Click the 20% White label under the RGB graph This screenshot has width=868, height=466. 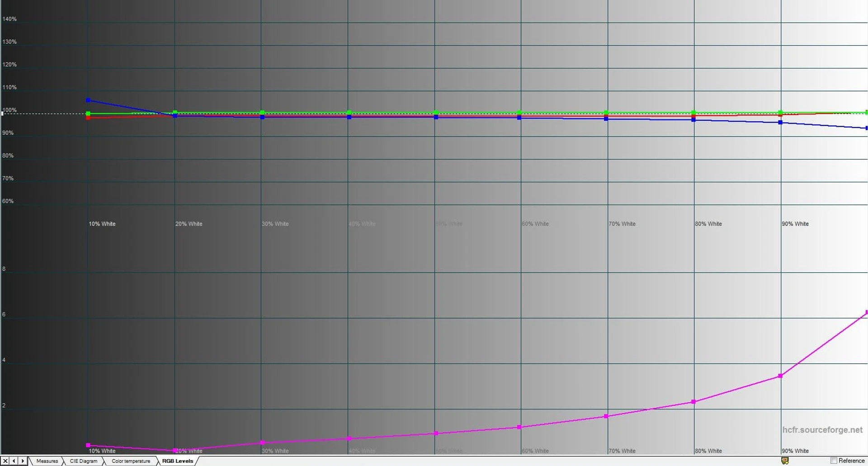click(x=189, y=224)
